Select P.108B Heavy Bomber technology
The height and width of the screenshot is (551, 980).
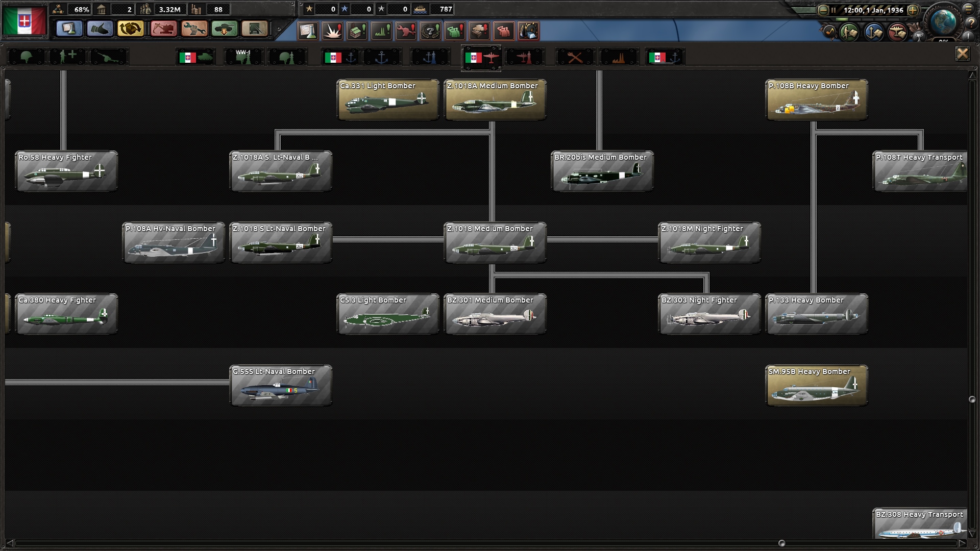(817, 99)
